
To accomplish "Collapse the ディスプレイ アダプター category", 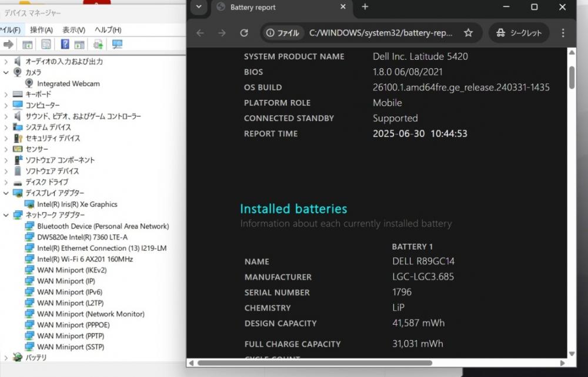I will click(x=6, y=193).
